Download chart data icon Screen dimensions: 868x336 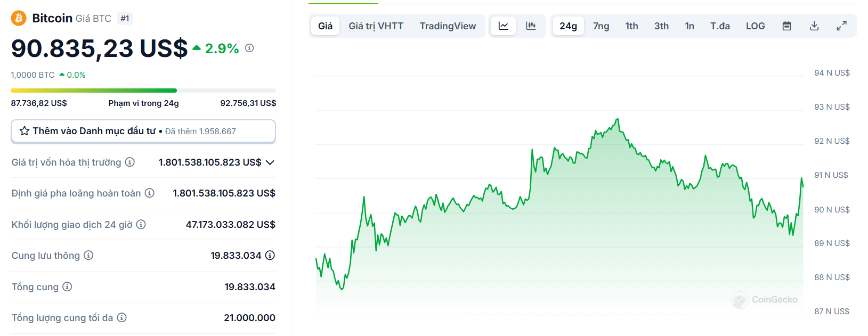point(814,26)
